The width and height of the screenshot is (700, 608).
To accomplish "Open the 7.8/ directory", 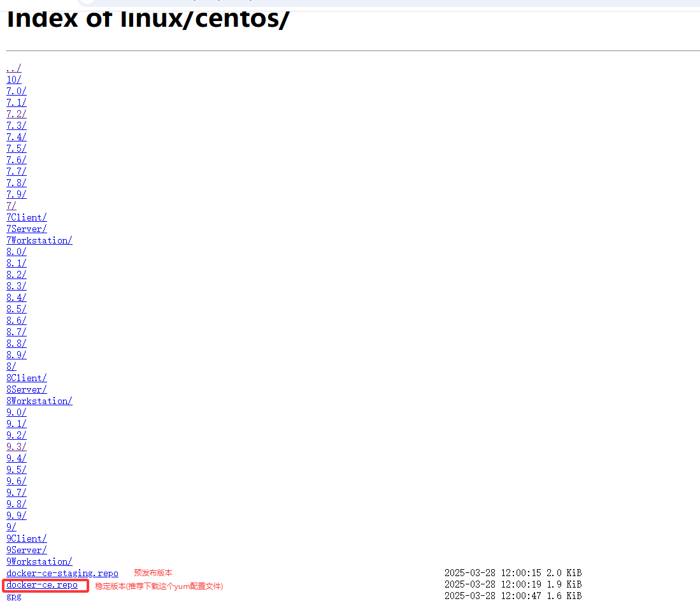I will click(x=17, y=183).
